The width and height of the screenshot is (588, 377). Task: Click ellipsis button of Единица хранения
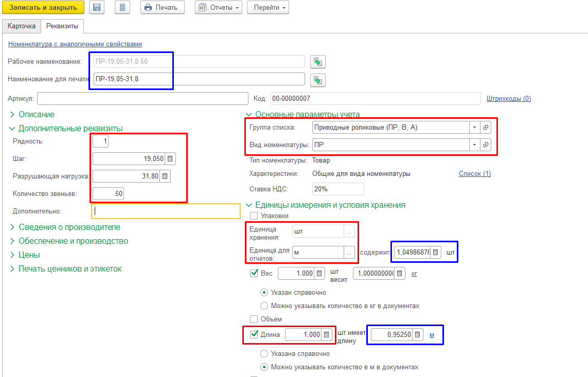point(349,231)
